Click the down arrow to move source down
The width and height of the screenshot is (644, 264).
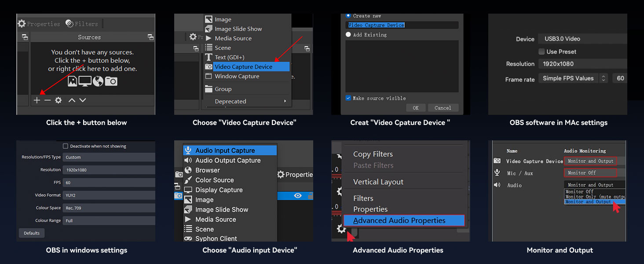click(82, 100)
